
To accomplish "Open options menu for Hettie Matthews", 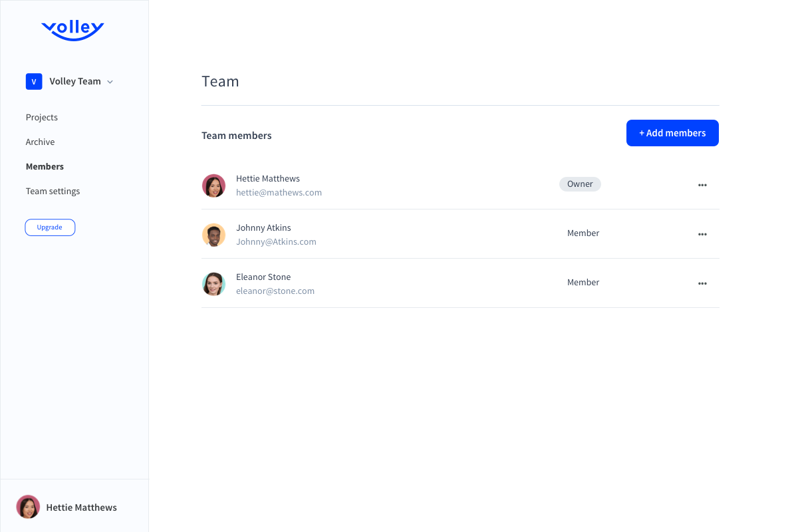I will (x=702, y=185).
